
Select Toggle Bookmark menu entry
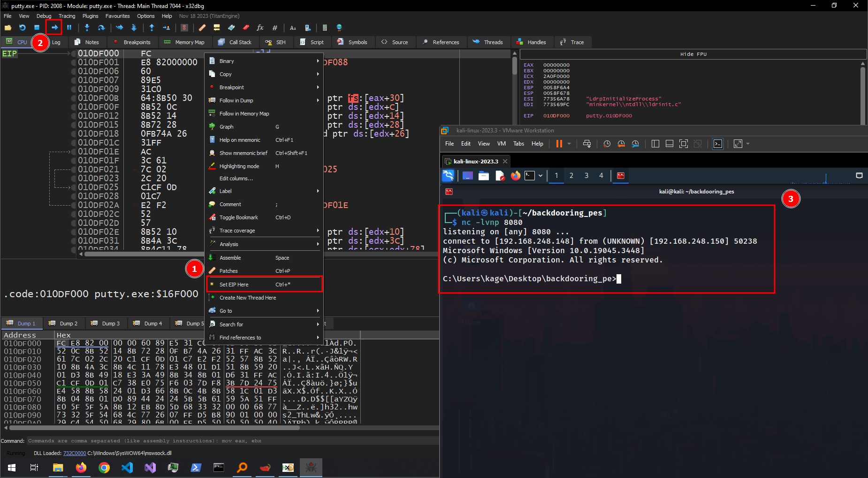(x=265, y=217)
